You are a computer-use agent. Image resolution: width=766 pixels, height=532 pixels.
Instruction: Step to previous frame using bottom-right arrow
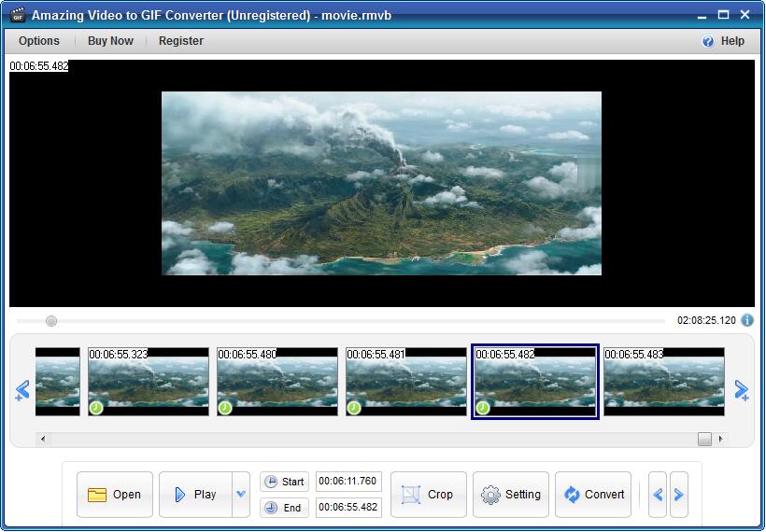(x=658, y=495)
